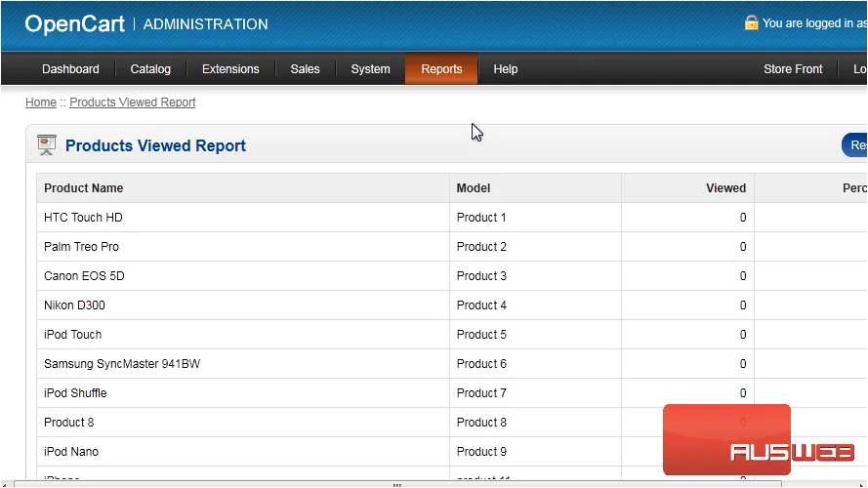Viewport: 868px width, 488px height.
Task: Click the blue Reset button
Action: [x=854, y=145]
